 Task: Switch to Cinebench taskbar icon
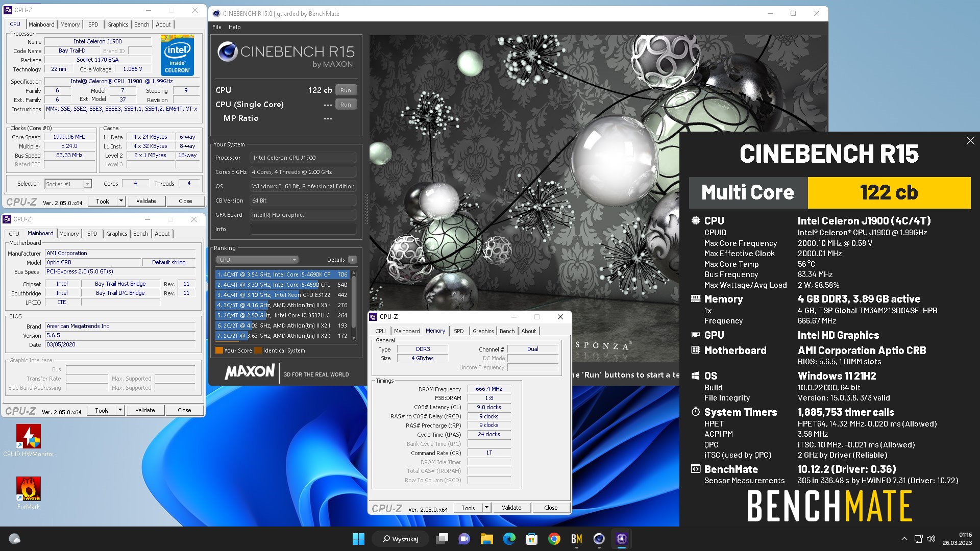(599, 539)
